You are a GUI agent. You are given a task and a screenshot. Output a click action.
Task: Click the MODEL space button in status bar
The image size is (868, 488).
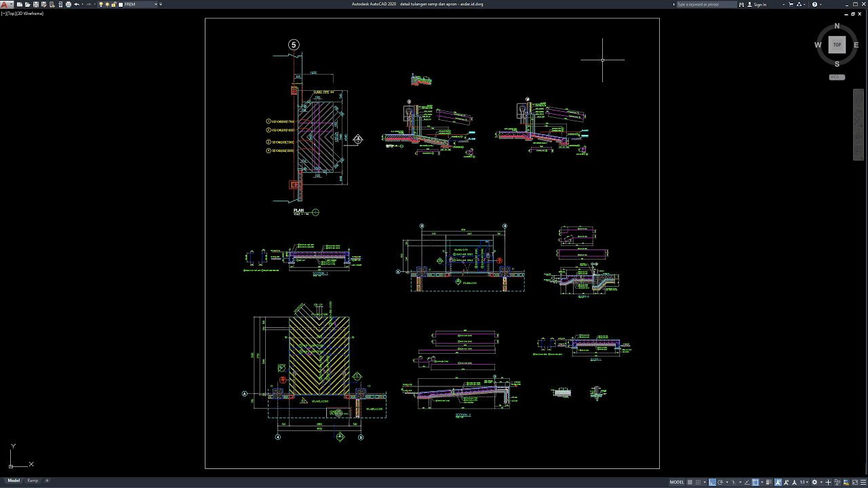click(677, 482)
